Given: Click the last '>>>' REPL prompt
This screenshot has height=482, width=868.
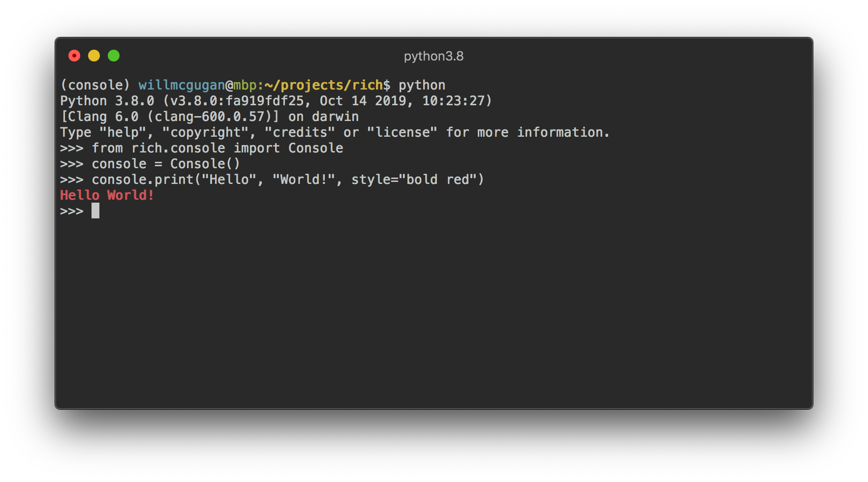Looking at the screenshot, I should pos(71,211).
